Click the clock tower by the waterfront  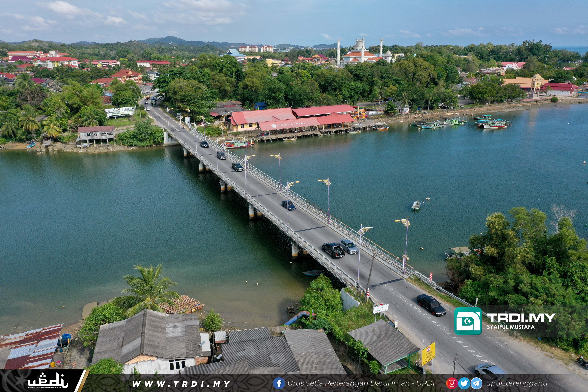click(537, 85)
